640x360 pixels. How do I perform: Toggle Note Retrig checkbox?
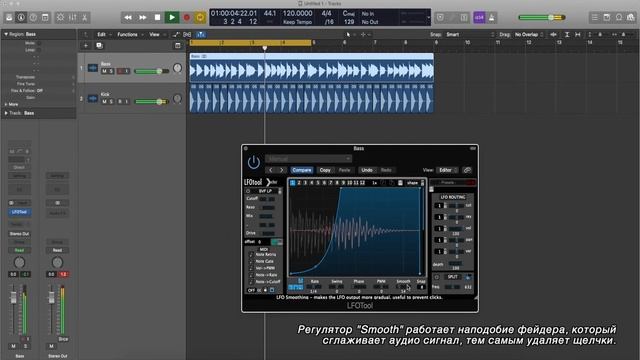click(251, 254)
